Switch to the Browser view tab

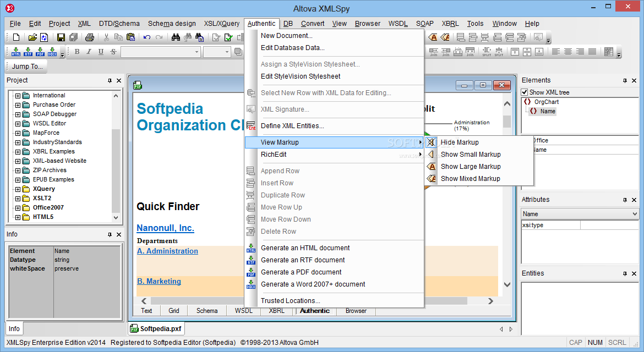tap(356, 311)
